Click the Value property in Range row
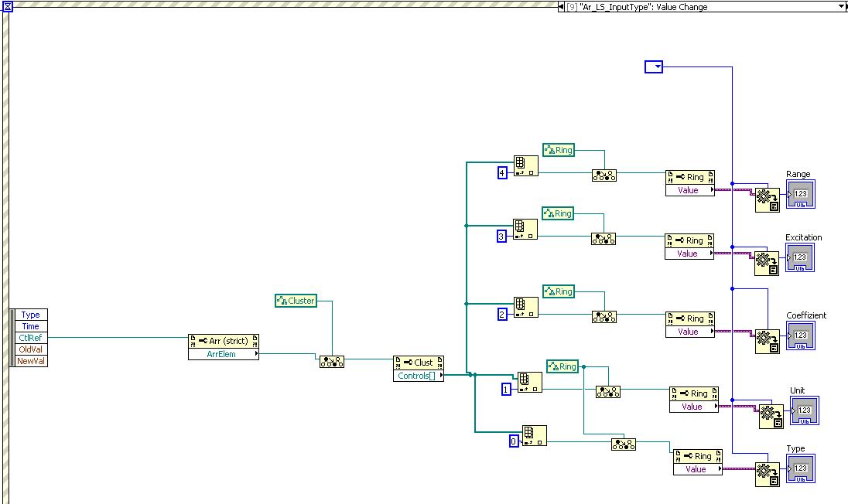848x504 pixels. (690, 190)
